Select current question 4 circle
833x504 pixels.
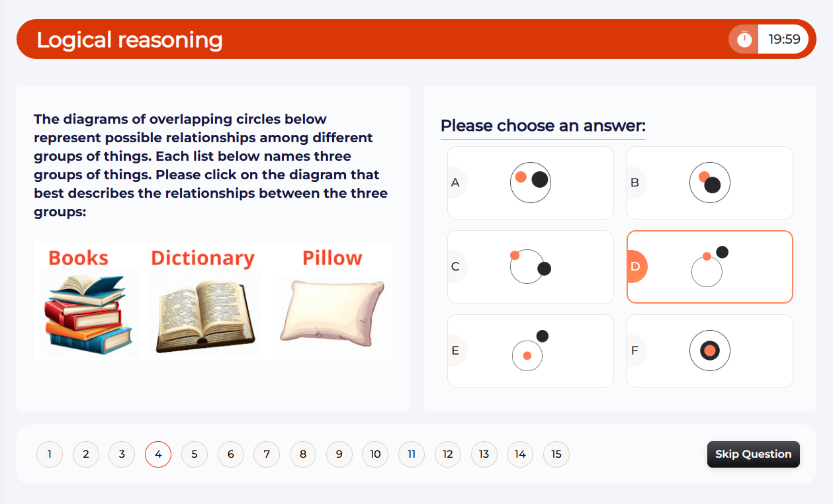158,454
